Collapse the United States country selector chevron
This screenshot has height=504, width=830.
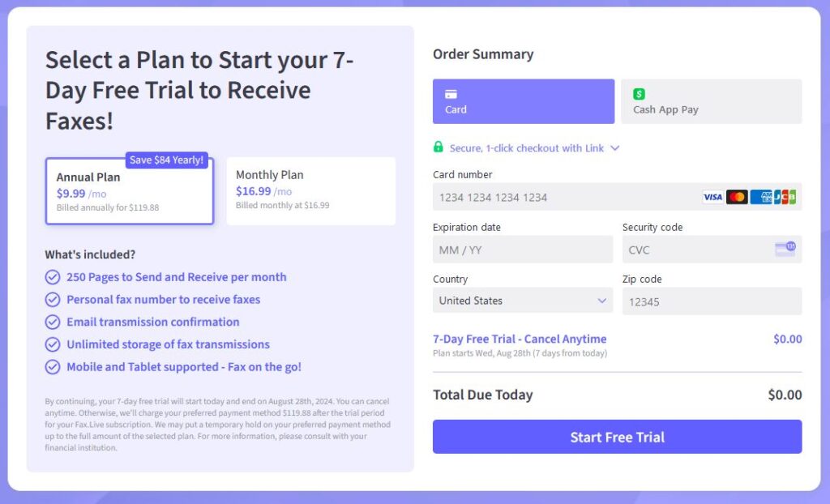pyautogui.click(x=603, y=301)
